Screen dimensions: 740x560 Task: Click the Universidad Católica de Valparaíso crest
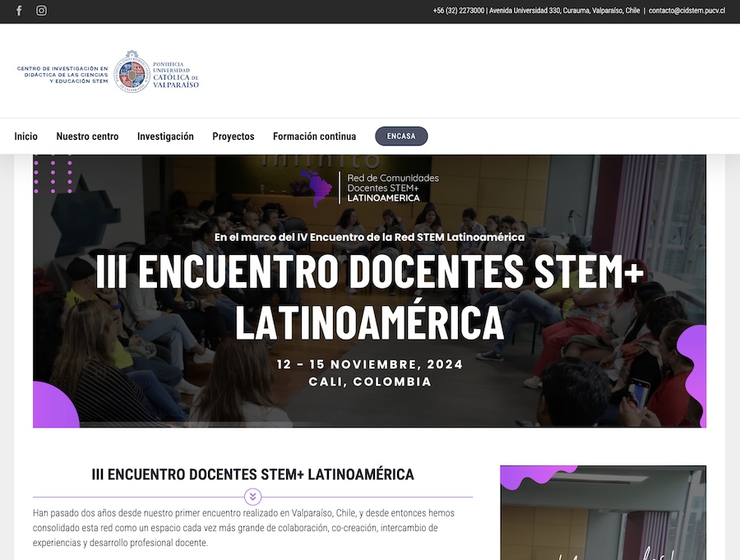tap(132, 71)
